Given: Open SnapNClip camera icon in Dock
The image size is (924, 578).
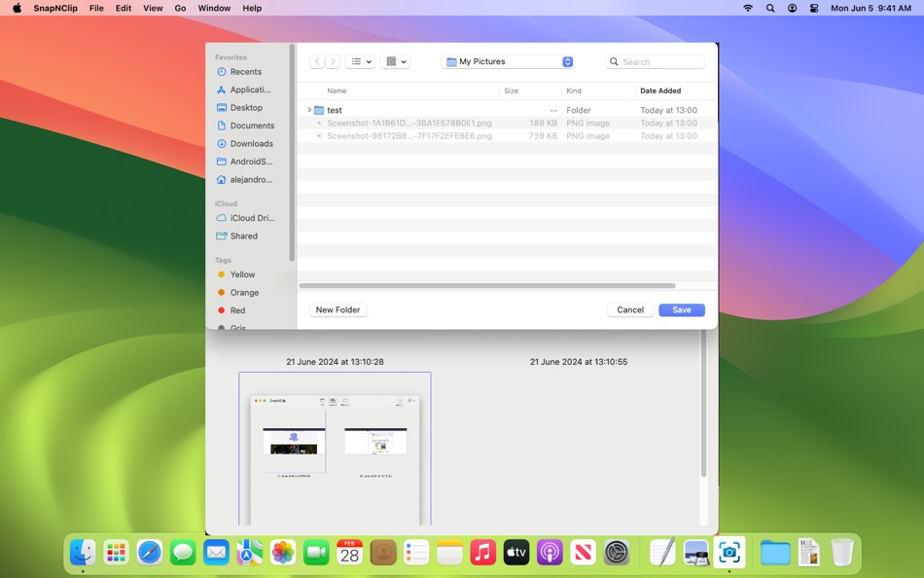Looking at the screenshot, I should (x=729, y=553).
